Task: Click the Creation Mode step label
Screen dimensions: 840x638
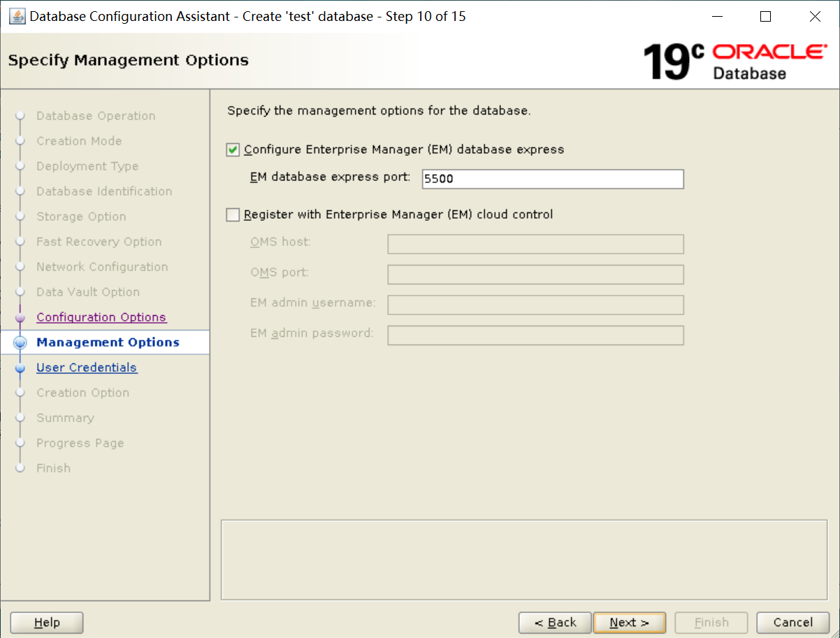Action: [x=79, y=141]
